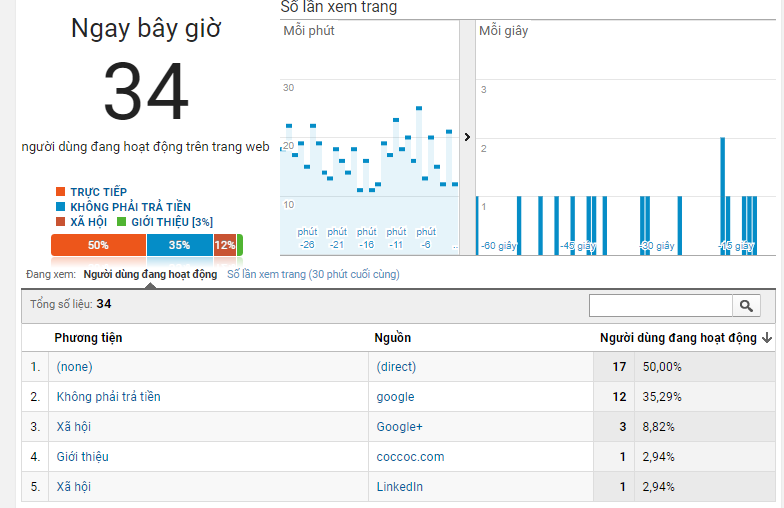
Task: Click the user count 17 cell
Action: pos(619,366)
